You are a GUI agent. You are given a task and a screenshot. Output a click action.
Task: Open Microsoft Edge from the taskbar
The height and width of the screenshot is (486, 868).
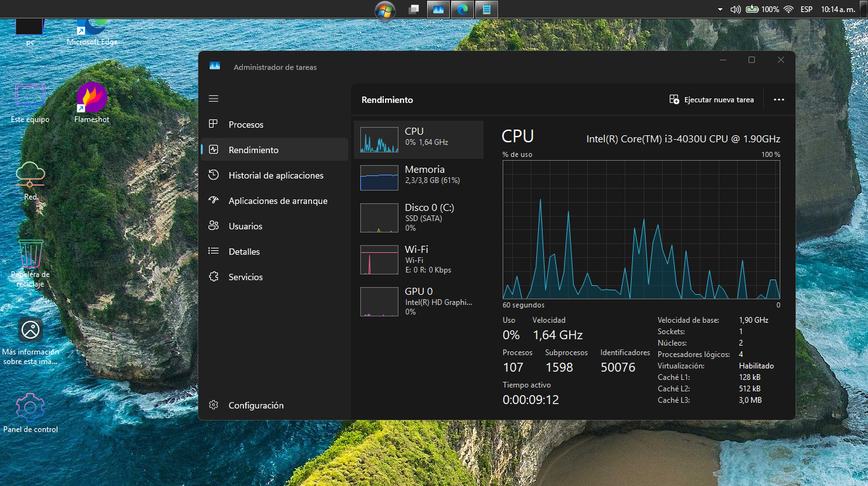coord(462,10)
